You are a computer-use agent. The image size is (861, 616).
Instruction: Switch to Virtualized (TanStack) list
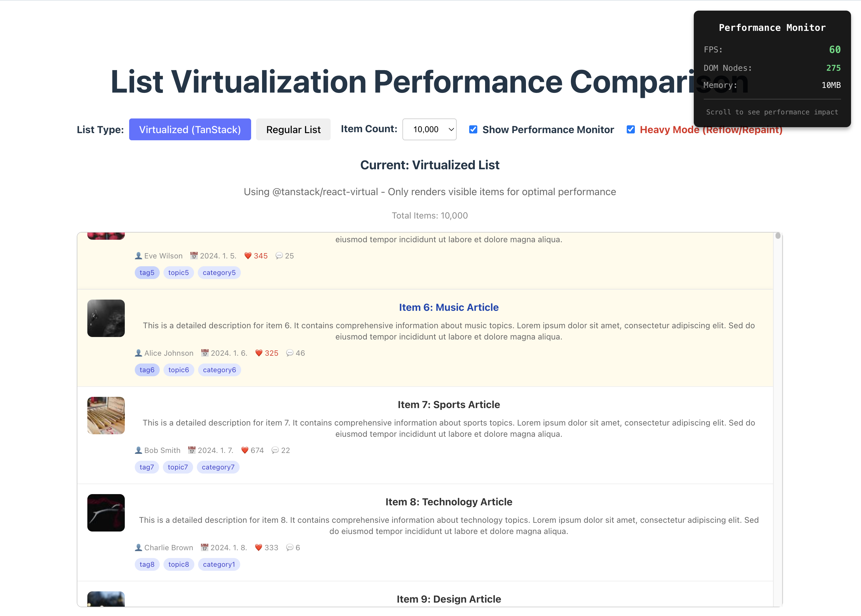(x=190, y=129)
